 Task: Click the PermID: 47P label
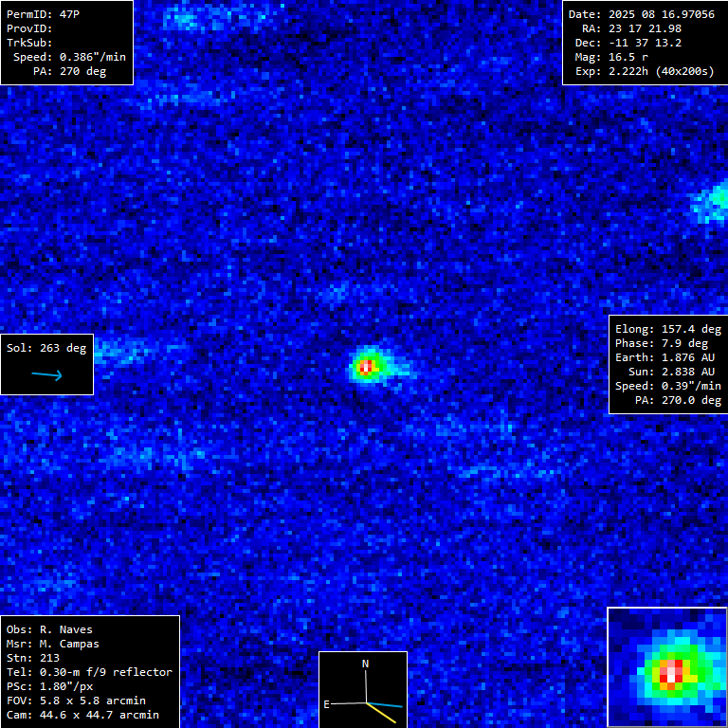coord(43,14)
